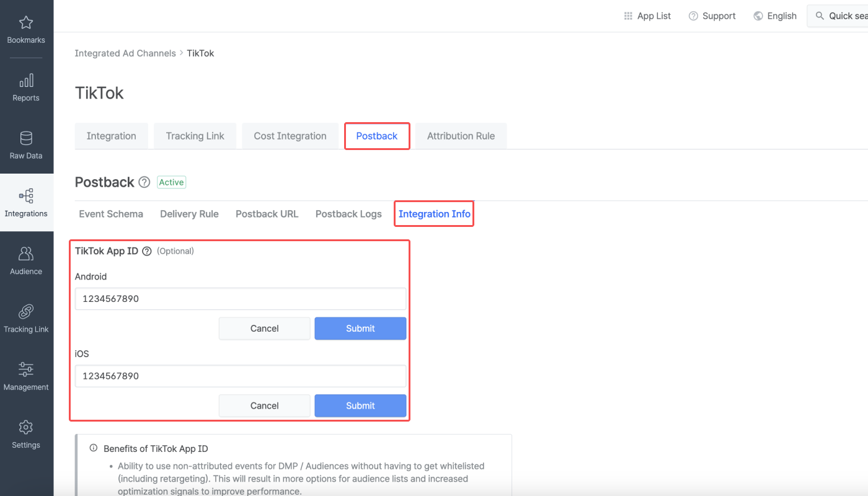The width and height of the screenshot is (868, 496).
Task: Go to Integrated Ad Channels breadcrumb
Action: tap(125, 53)
